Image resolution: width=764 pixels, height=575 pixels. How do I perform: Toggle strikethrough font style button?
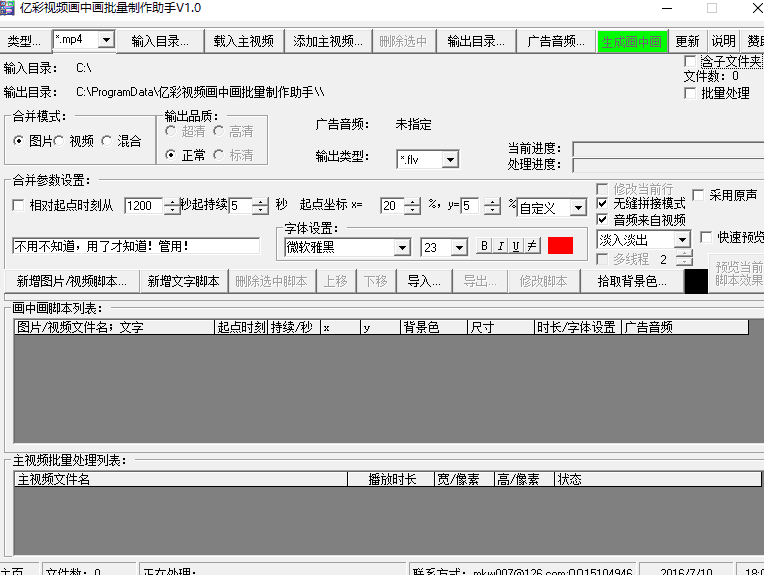(x=532, y=246)
